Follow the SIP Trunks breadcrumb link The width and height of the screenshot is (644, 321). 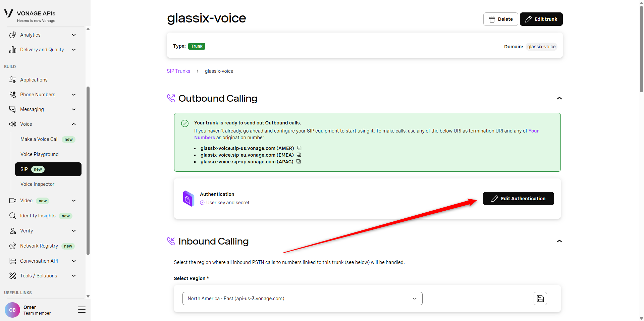pyautogui.click(x=178, y=71)
